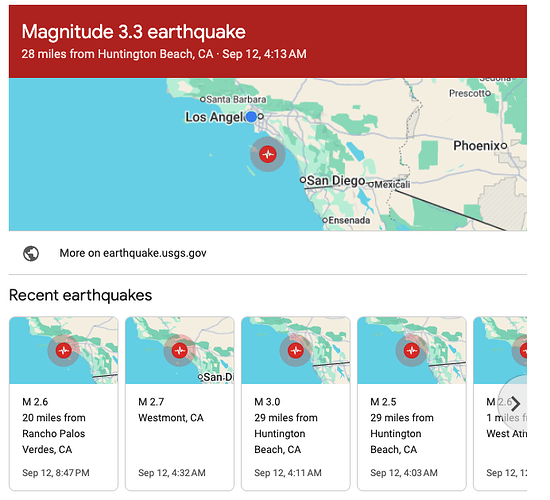Click the Santa Barbara label on map

pyautogui.click(x=236, y=99)
